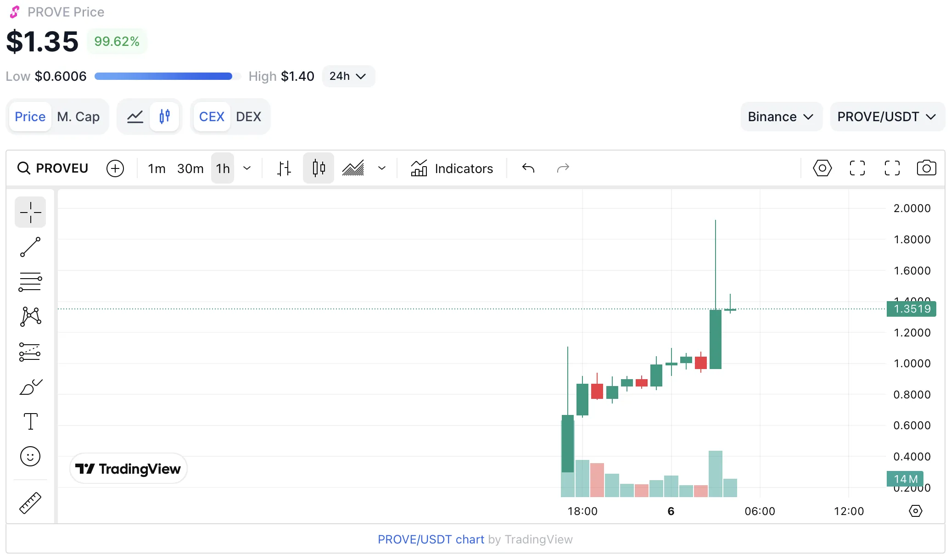Expand the chart style dropdown
Image resolution: width=951 pixels, height=560 pixels.
pos(382,168)
